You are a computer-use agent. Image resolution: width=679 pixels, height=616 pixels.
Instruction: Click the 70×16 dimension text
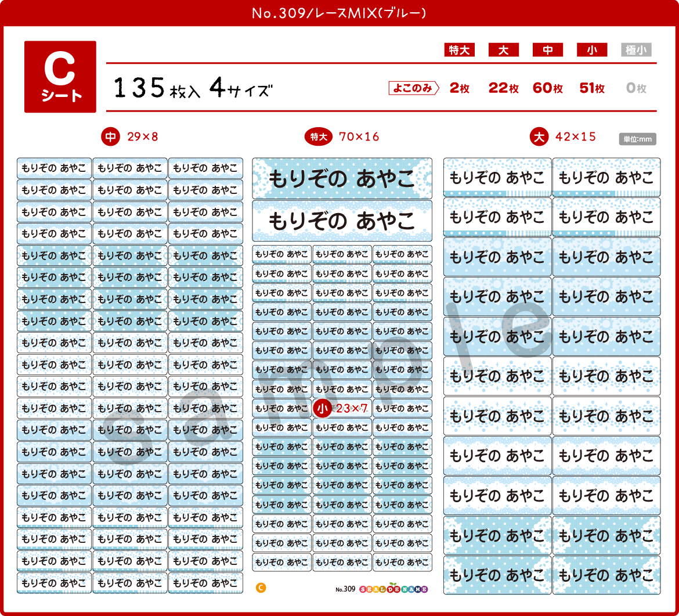pos(359,137)
